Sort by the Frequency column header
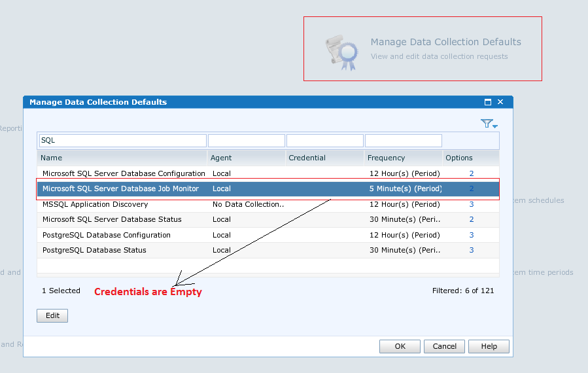 pyautogui.click(x=403, y=158)
